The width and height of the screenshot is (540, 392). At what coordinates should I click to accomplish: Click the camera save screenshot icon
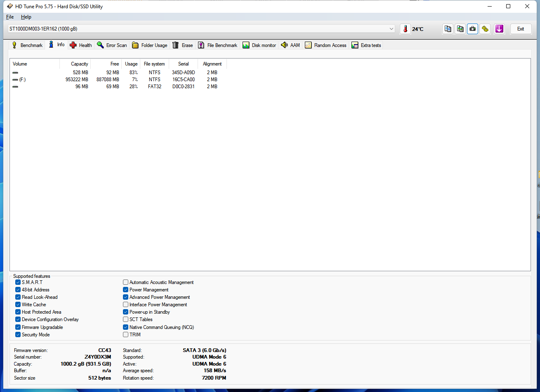coord(472,29)
